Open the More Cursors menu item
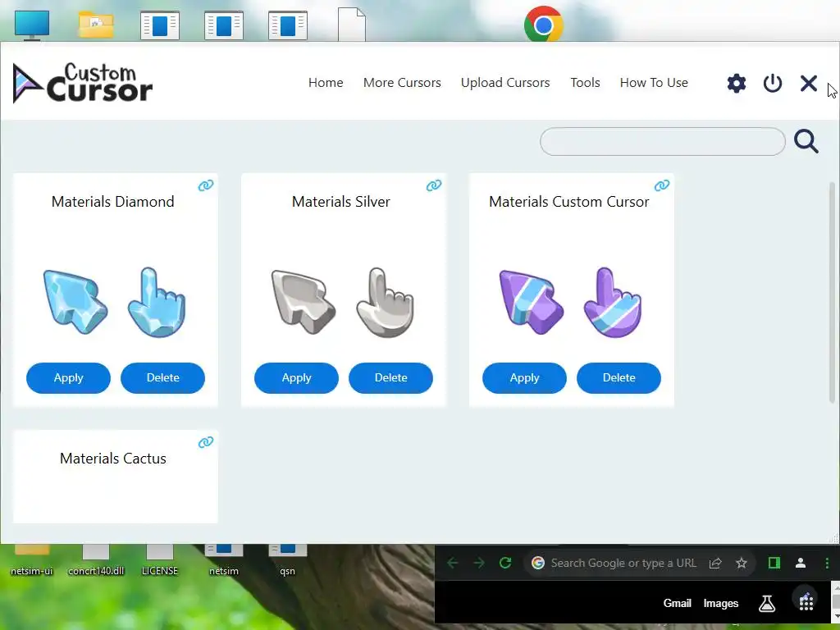 (x=402, y=83)
